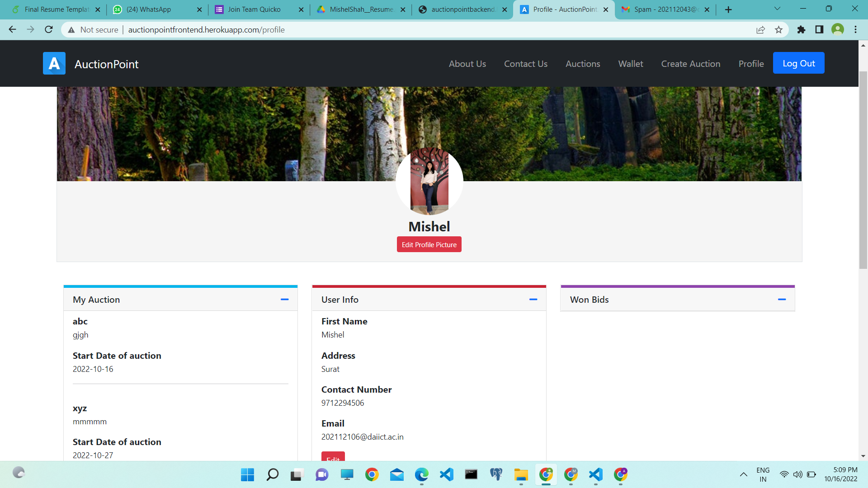
Task: Collapse the Won Bids panel
Action: click(x=782, y=299)
